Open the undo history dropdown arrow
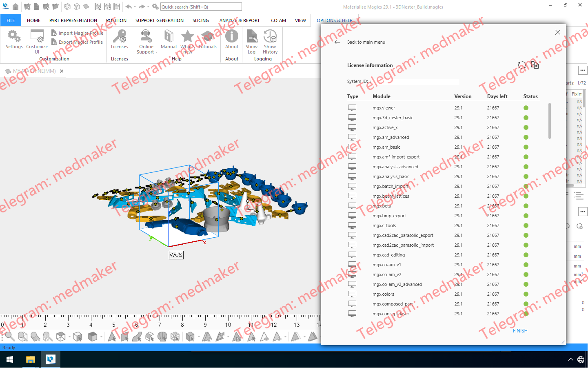 pos(135,7)
